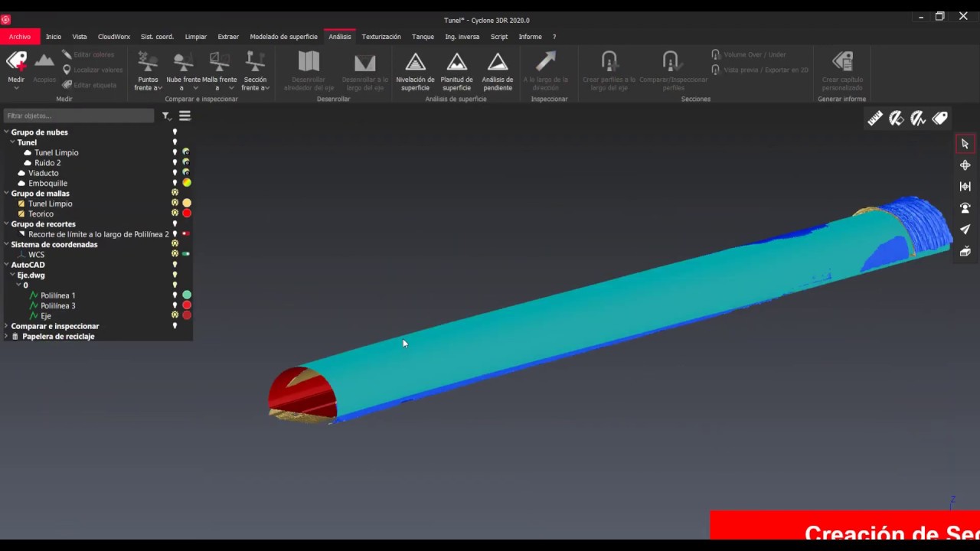Image resolution: width=980 pixels, height=551 pixels.
Task: Choose Localizar valores
Action: [x=92, y=70]
